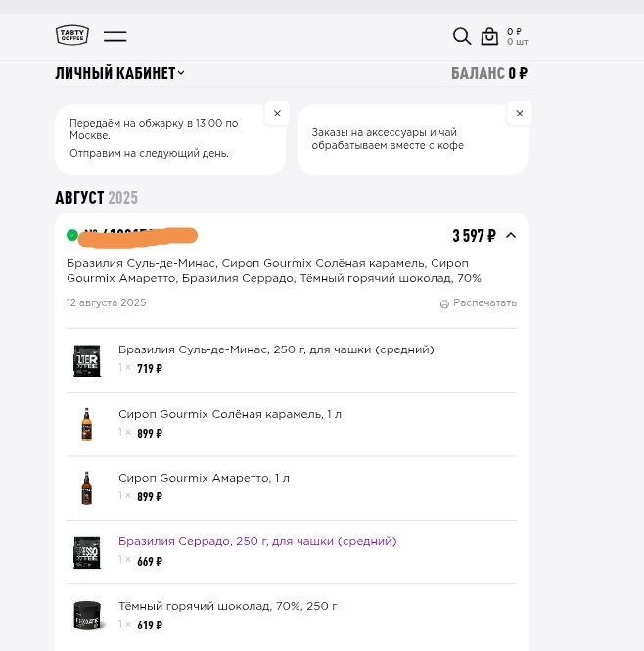
Task: Click the Солёная карамель syrup bottle image
Action: (87, 424)
